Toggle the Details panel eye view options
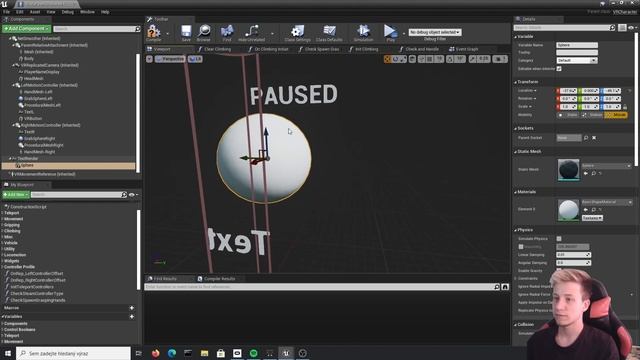This screenshot has width=640, height=360. [x=632, y=28]
